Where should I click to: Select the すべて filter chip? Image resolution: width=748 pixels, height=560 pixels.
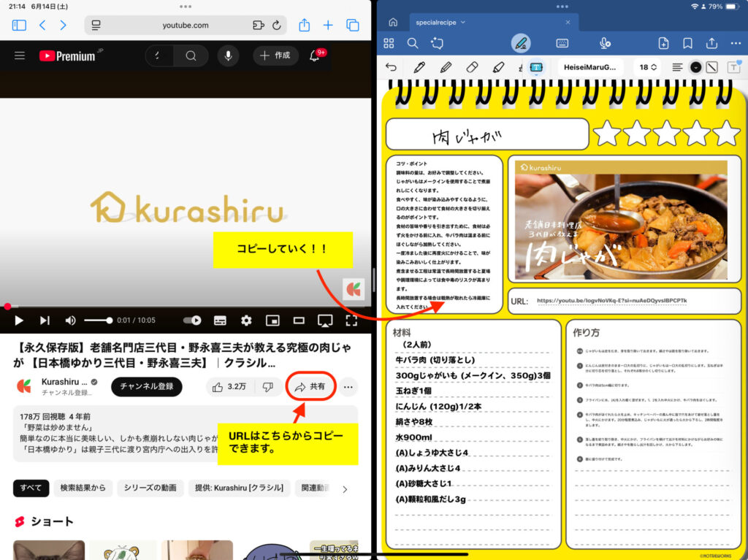pos(31,488)
